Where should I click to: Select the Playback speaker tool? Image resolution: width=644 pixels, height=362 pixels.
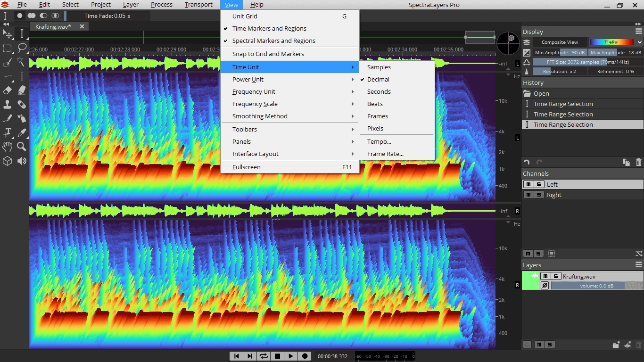[x=22, y=161]
